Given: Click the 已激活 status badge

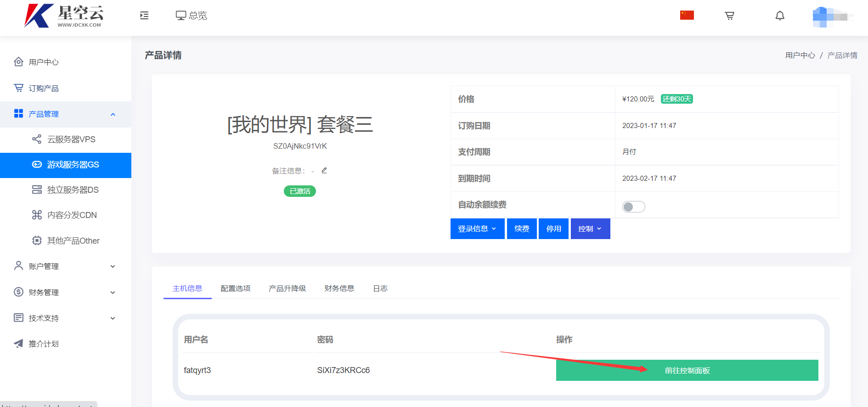Looking at the screenshot, I should point(300,191).
